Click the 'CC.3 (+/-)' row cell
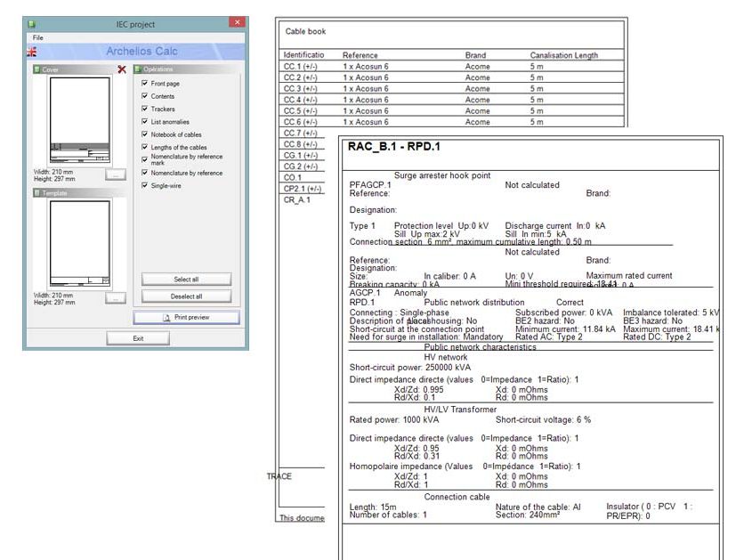The image size is (752, 560). tap(300, 88)
